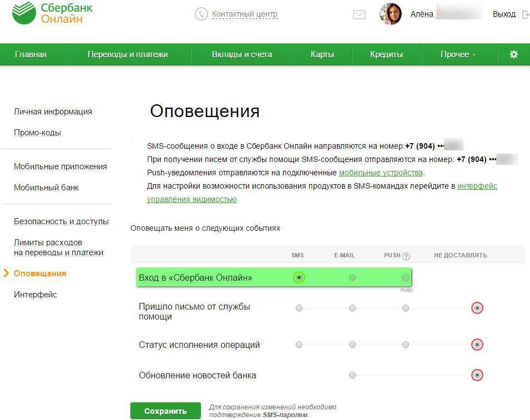Click the SMS column header
The image size is (530, 420).
tap(297, 255)
